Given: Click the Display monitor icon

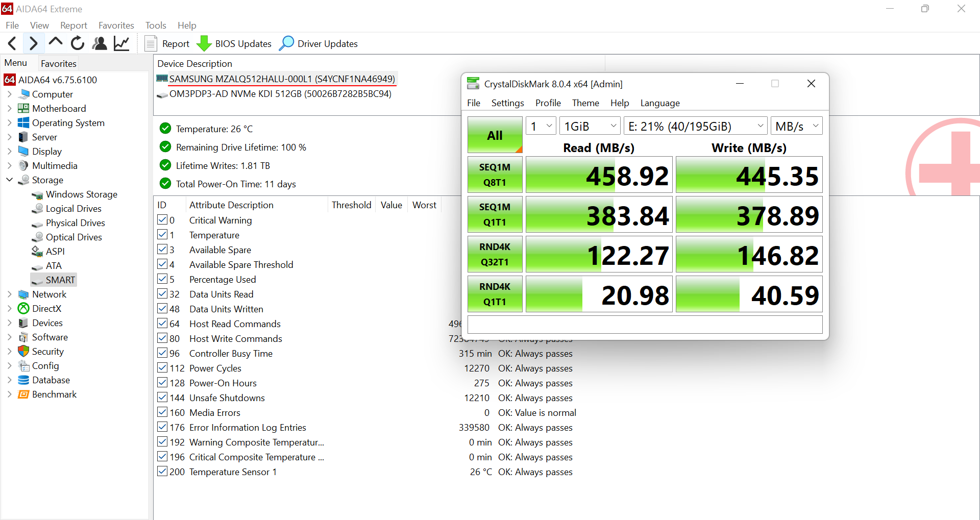Looking at the screenshot, I should tap(23, 151).
